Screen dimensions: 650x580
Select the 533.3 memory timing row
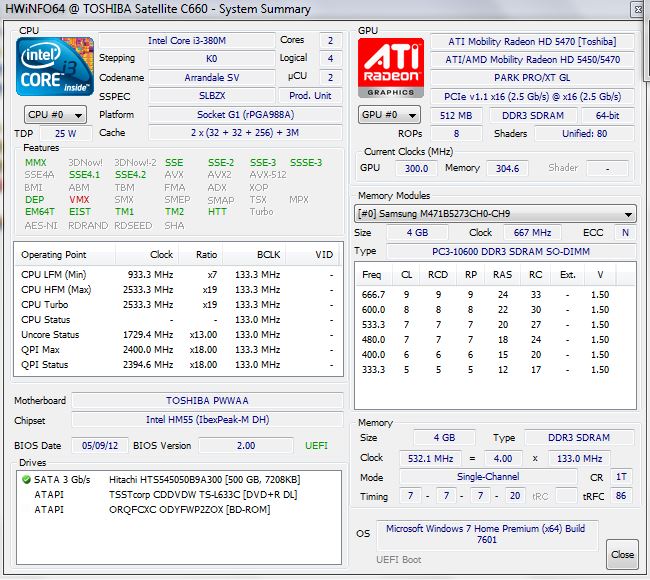pos(495,325)
